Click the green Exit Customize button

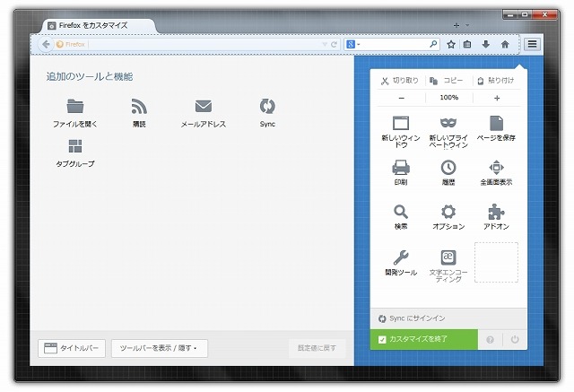pyautogui.click(x=424, y=339)
